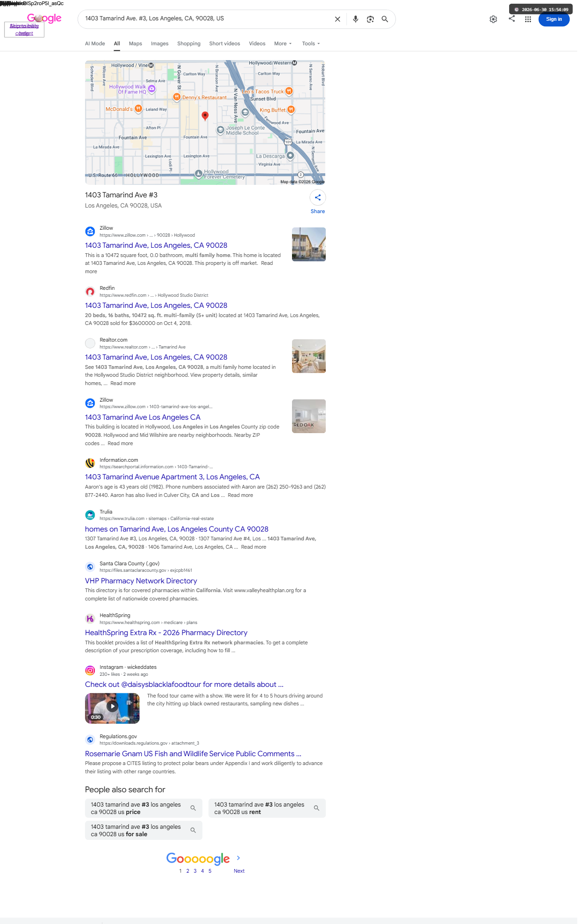Select the All results tab
The image size is (584, 924).
click(117, 43)
